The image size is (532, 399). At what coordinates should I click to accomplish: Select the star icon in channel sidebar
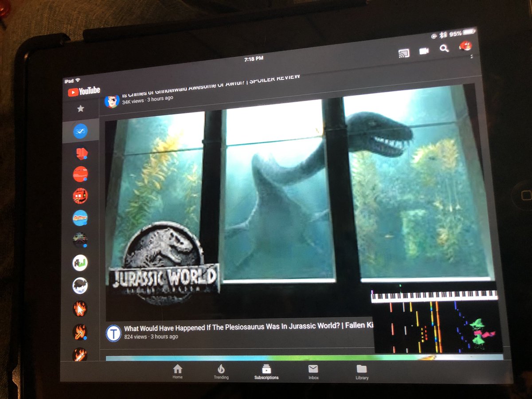click(x=80, y=109)
